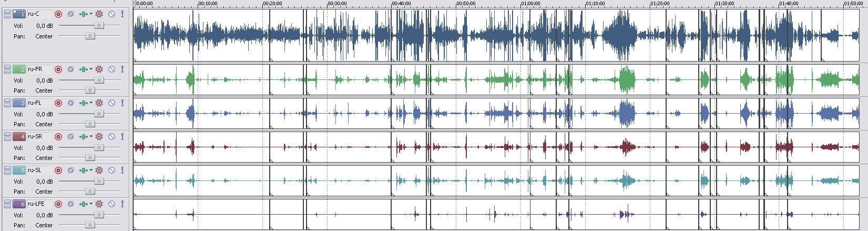
Task: Select track number 6 color box
Action: click(19, 204)
